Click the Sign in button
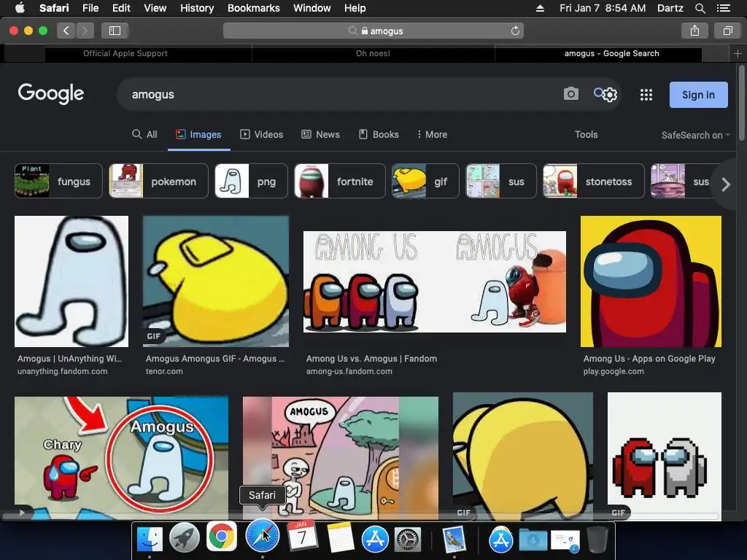747x560 pixels. (x=698, y=95)
